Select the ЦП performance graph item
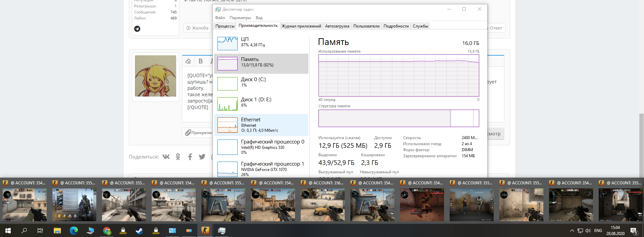644x237 pixels. pyautogui.click(x=261, y=43)
